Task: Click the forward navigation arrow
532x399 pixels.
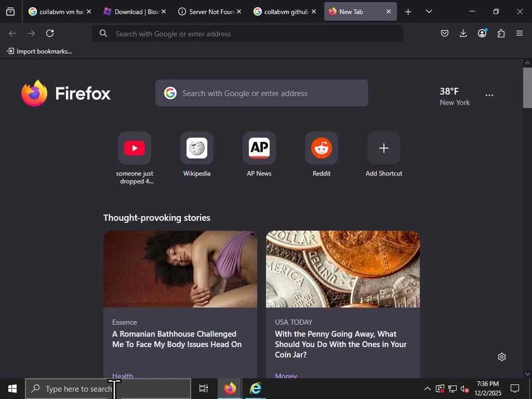Action: [31, 33]
